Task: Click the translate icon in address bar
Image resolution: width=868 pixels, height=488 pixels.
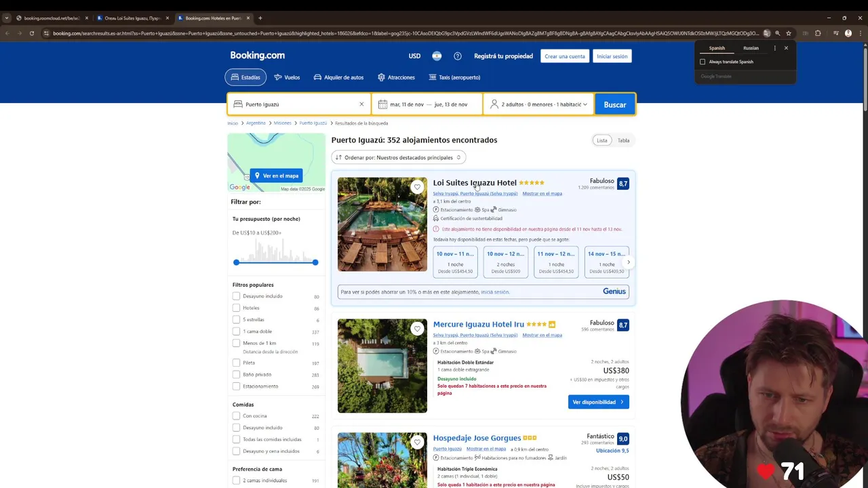Action: 766,33
